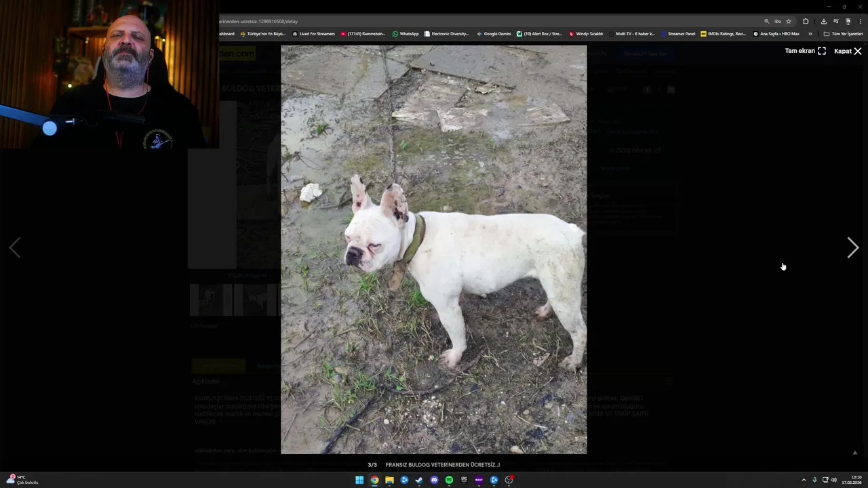This screenshot has width=868, height=488.
Task: Show hidden system tray icons
Action: 804,480
